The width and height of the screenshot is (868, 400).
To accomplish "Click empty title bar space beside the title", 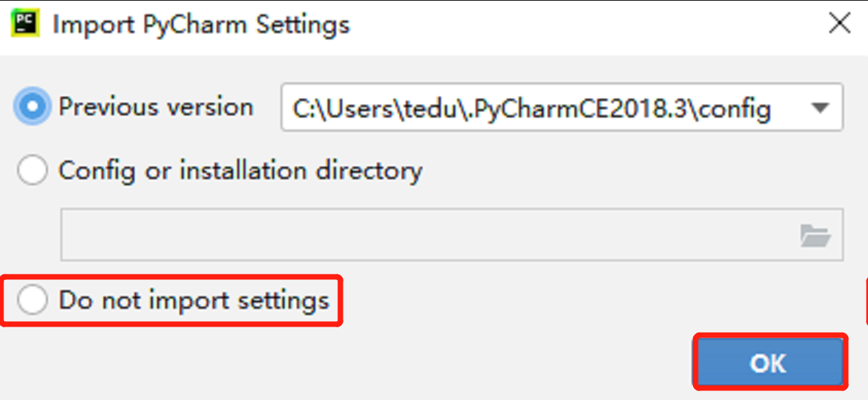I will (583, 25).
